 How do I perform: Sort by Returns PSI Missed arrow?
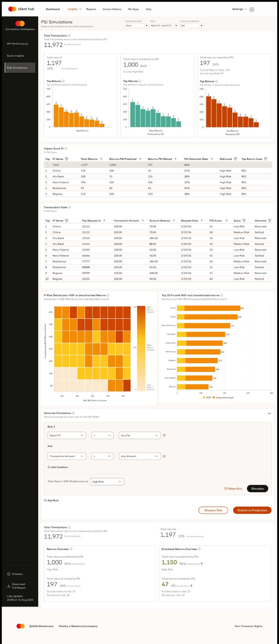[x=175, y=159]
